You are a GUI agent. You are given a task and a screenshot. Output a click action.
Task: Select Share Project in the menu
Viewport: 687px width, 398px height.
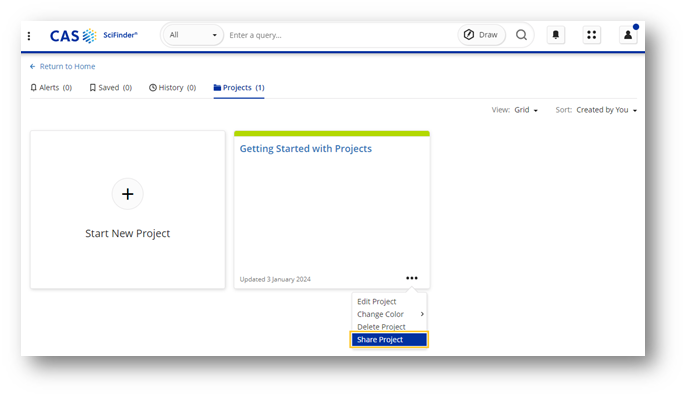[389, 340]
